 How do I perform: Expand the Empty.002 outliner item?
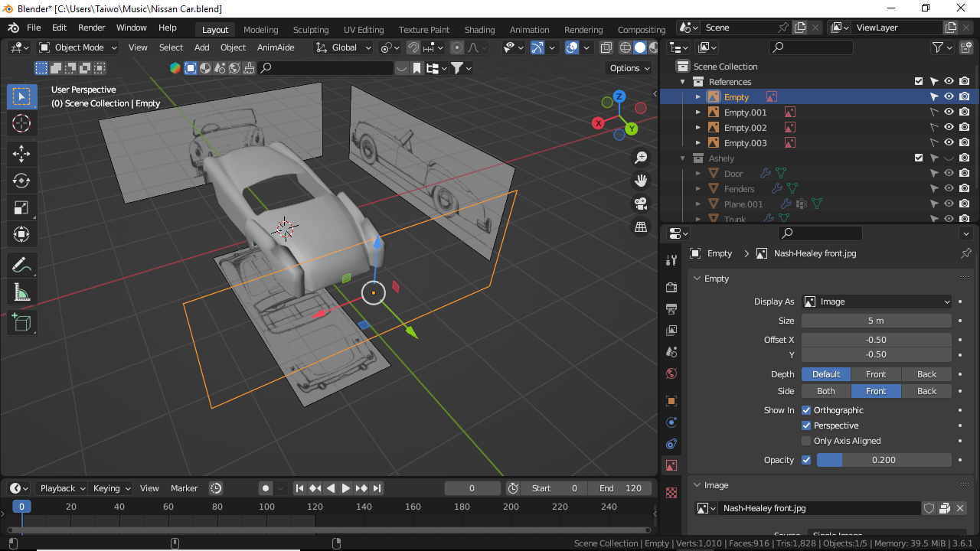[697, 127]
